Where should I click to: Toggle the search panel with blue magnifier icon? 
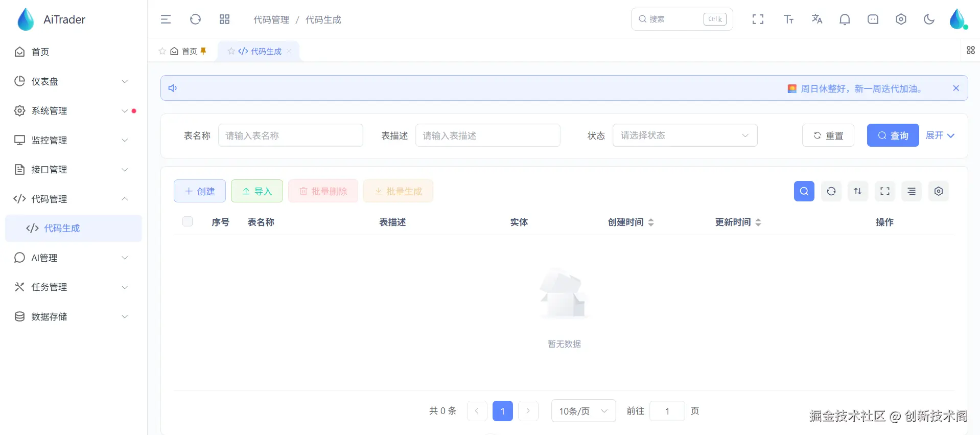[804, 191]
